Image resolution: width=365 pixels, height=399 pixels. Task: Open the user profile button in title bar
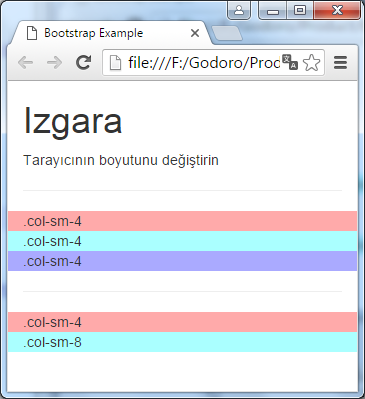239,10
